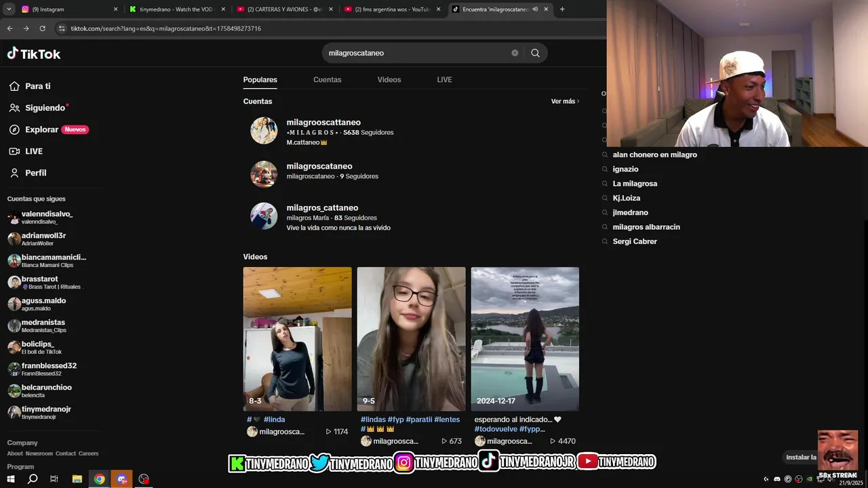Viewport: 868px width, 488px height.
Task: Open the Windows Start menu
Action: click(x=11, y=479)
